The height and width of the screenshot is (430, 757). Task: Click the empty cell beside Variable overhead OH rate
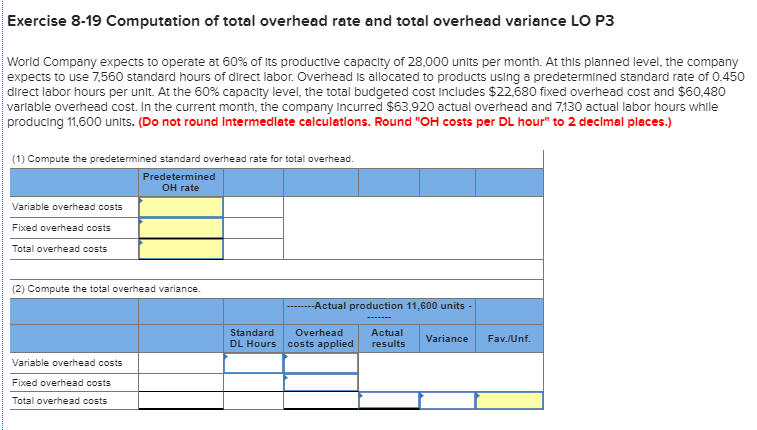pyautogui.click(x=253, y=207)
